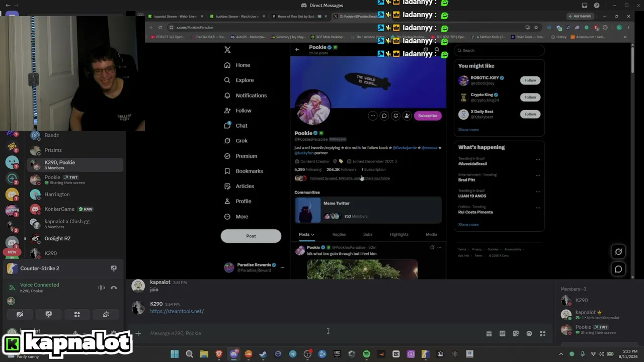The width and height of the screenshot is (644, 362).
Task: Open the sticker picker
Action: point(516,333)
